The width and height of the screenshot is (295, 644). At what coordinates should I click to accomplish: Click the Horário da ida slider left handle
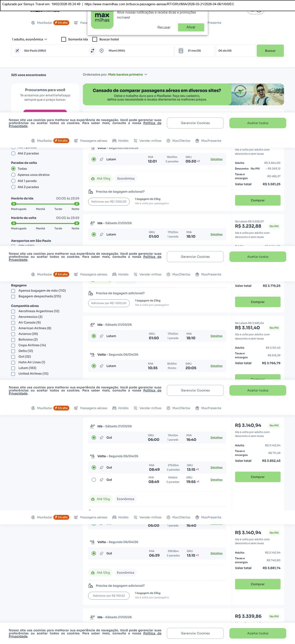(14, 204)
